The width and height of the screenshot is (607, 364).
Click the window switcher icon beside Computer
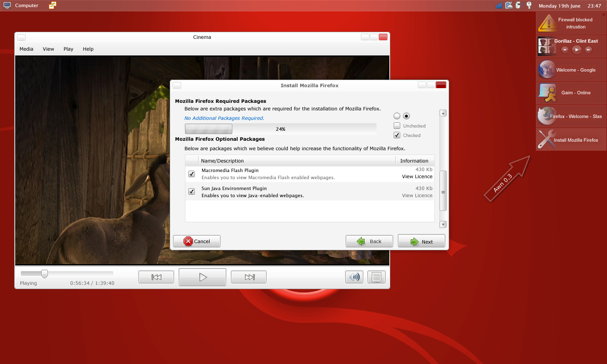tap(52, 6)
